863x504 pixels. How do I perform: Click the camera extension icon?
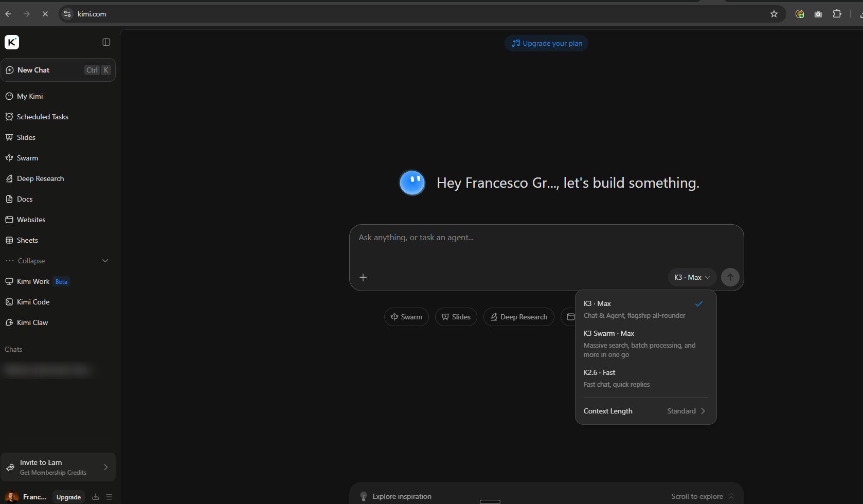[818, 14]
